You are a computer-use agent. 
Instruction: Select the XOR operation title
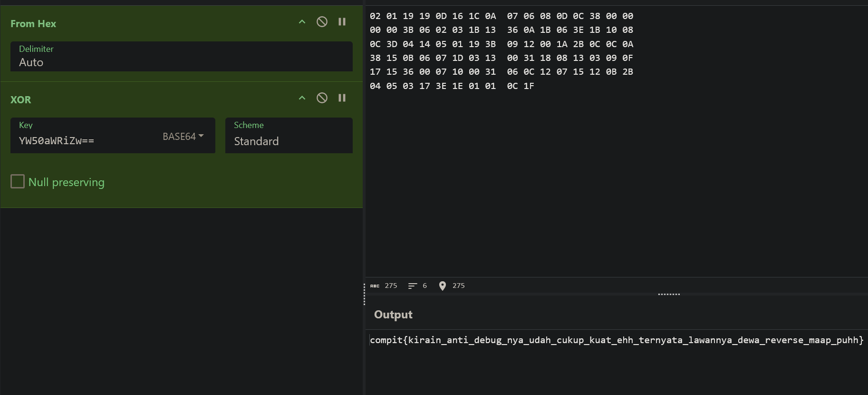click(x=21, y=100)
